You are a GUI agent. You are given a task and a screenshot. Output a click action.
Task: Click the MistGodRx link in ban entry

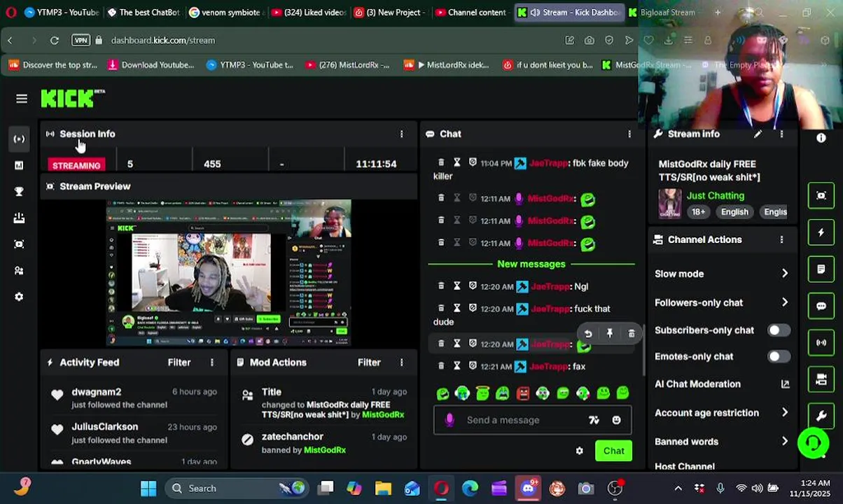[325, 449]
